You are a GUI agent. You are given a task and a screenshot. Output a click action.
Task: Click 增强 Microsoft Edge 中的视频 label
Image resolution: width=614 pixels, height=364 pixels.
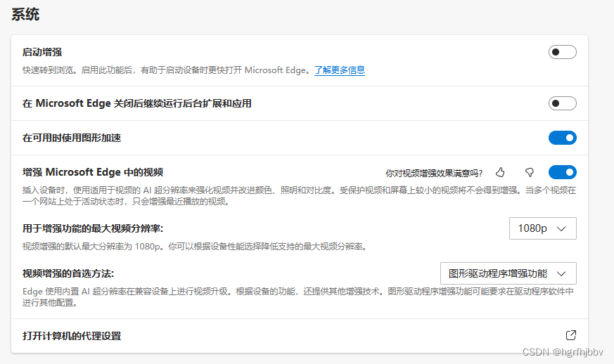(93, 172)
